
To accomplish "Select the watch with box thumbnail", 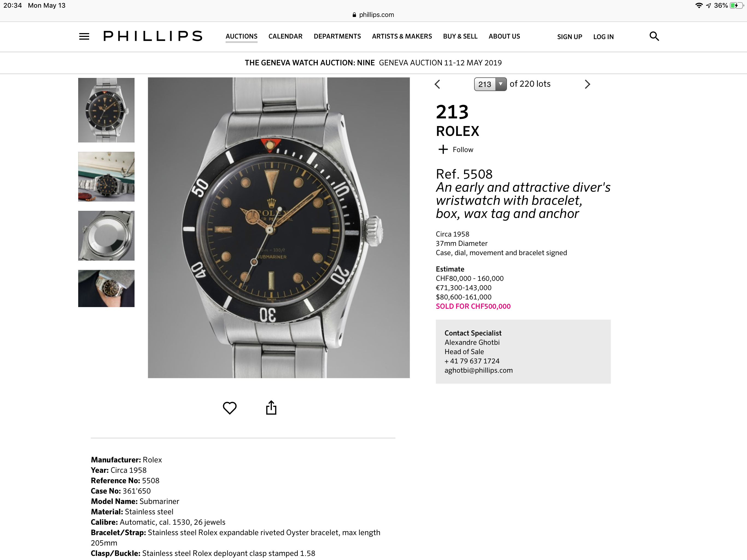I will pos(106,177).
